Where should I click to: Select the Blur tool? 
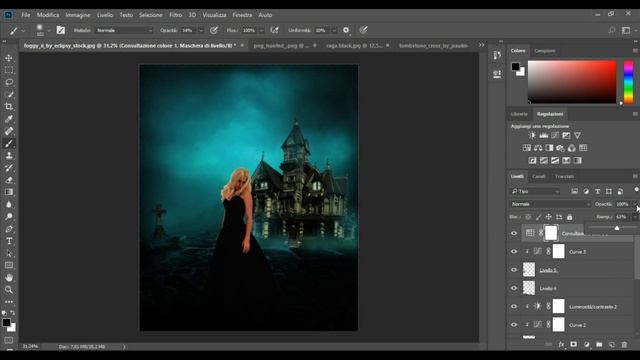[9, 204]
